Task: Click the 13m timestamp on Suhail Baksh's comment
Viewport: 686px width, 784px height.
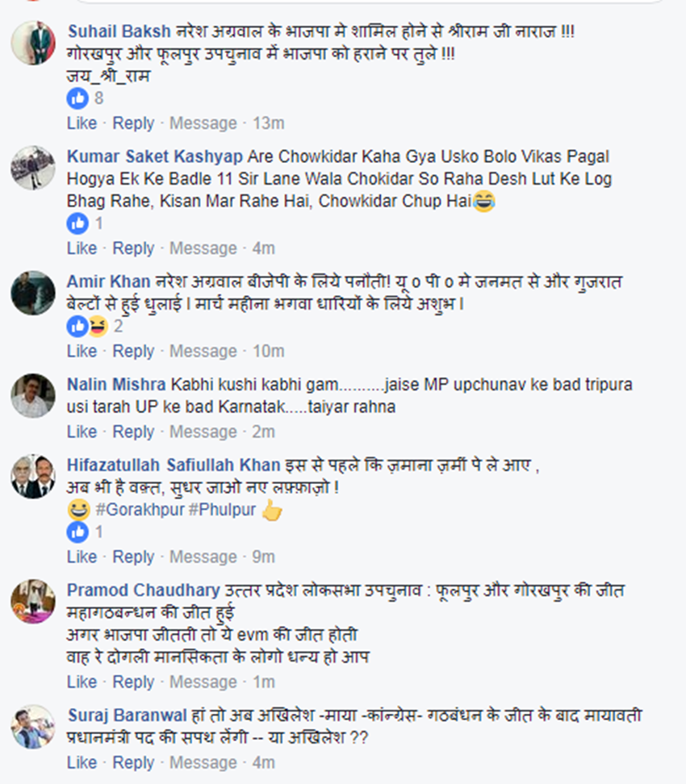Action: [x=268, y=123]
